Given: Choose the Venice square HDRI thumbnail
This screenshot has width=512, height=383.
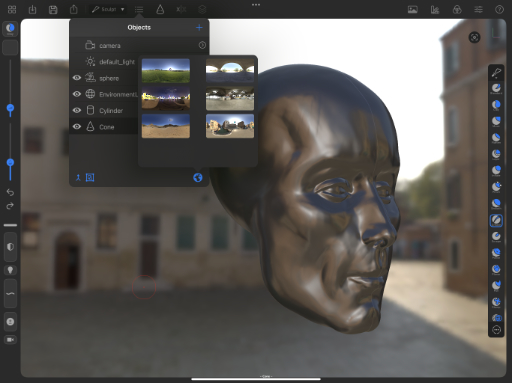Looking at the screenshot, I should [230, 126].
